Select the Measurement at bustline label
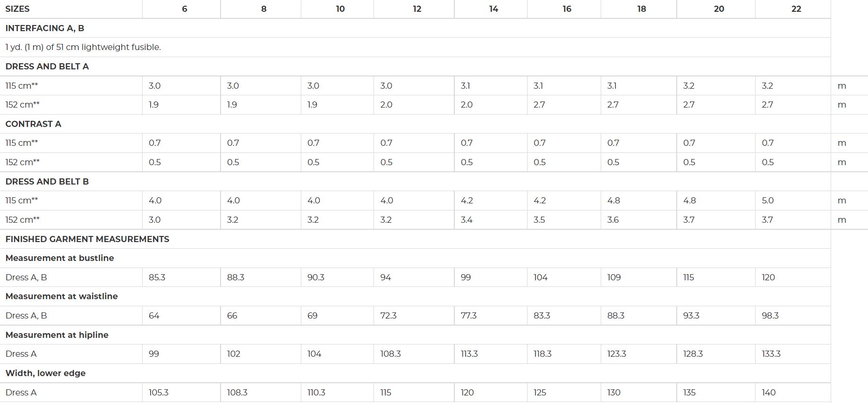Image resolution: width=868 pixels, height=403 pixels. pyautogui.click(x=60, y=258)
